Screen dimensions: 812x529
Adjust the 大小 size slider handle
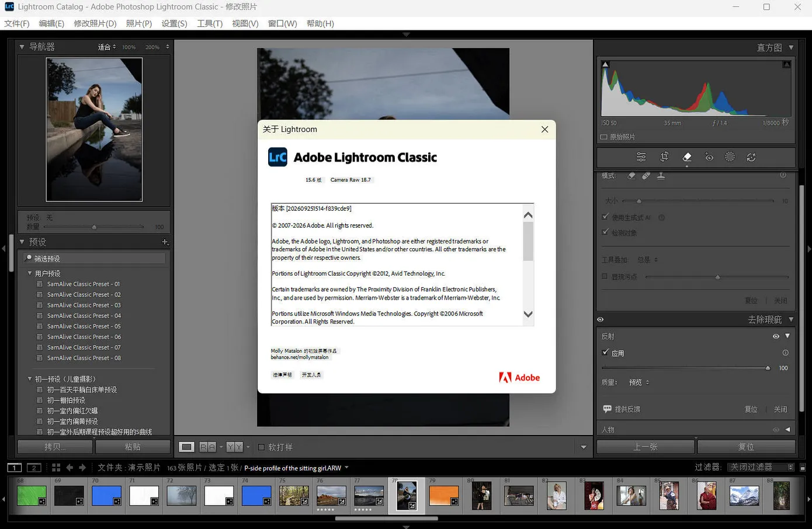639,201
